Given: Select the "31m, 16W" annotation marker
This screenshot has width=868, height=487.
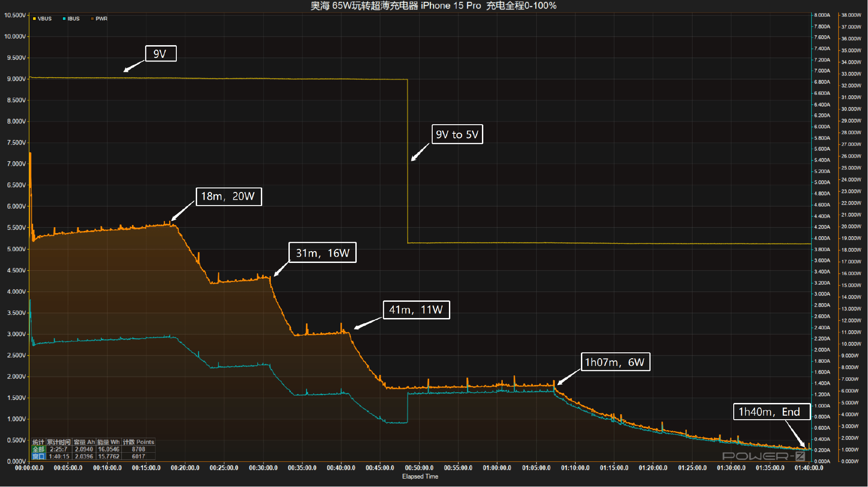Looking at the screenshot, I should pyautogui.click(x=322, y=253).
